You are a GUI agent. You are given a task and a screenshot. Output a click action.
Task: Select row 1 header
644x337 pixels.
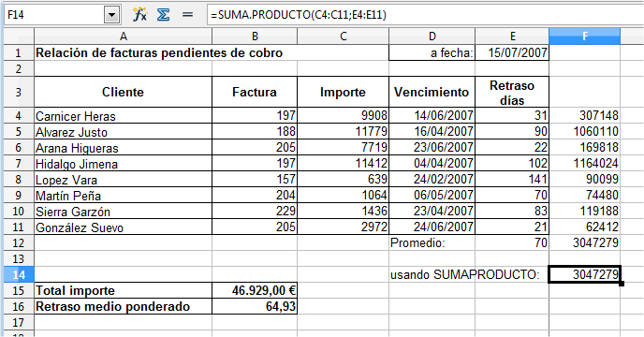click(19, 53)
